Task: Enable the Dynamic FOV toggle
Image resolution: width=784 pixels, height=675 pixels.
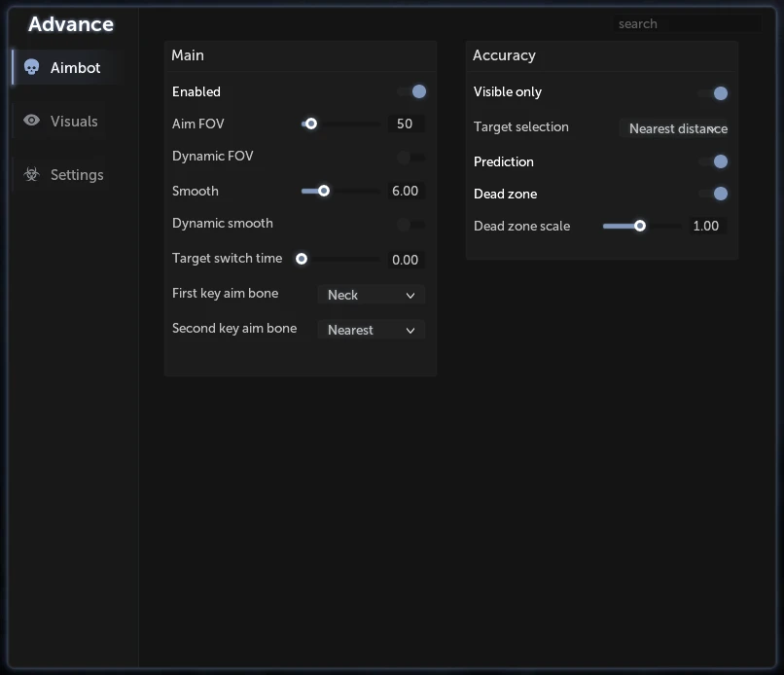Action: point(411,158)
